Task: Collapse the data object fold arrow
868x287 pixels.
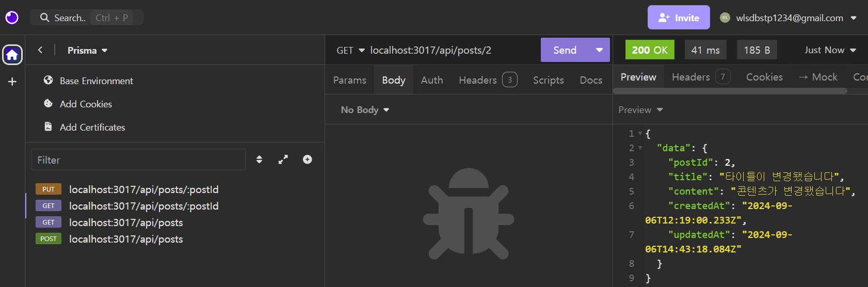Action: (x=640, y=148)
